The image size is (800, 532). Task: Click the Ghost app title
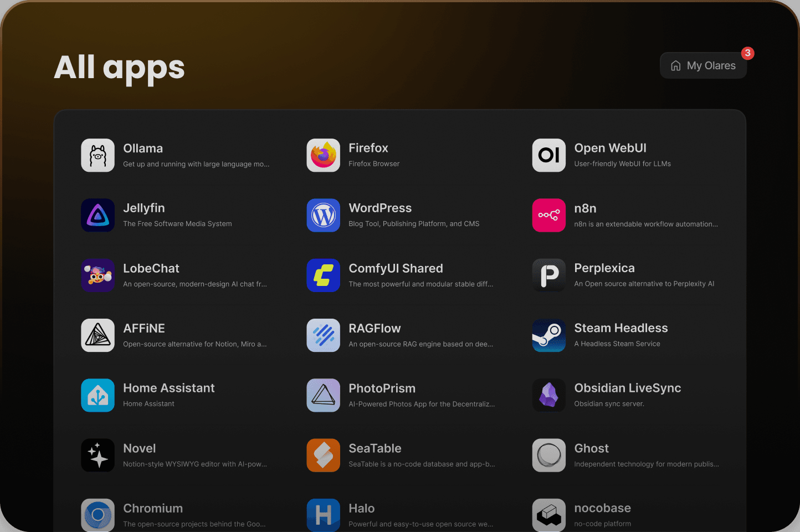click(591, 448)
